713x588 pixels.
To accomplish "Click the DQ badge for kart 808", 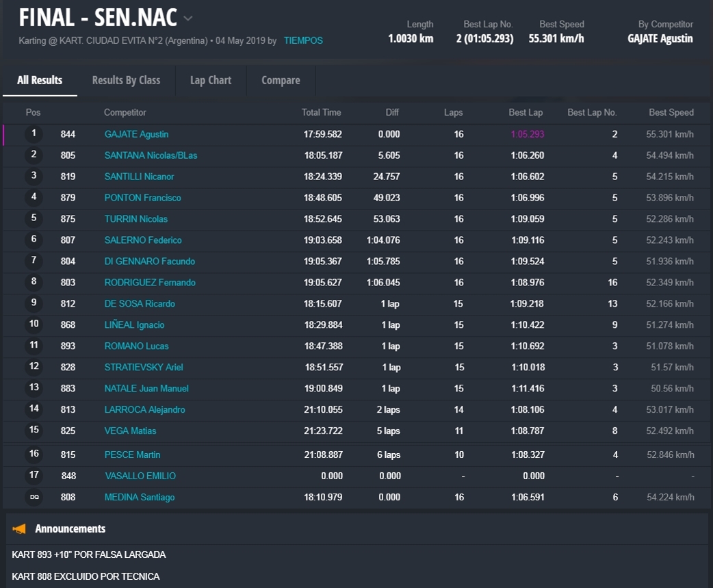I will (x=34, y=497).
